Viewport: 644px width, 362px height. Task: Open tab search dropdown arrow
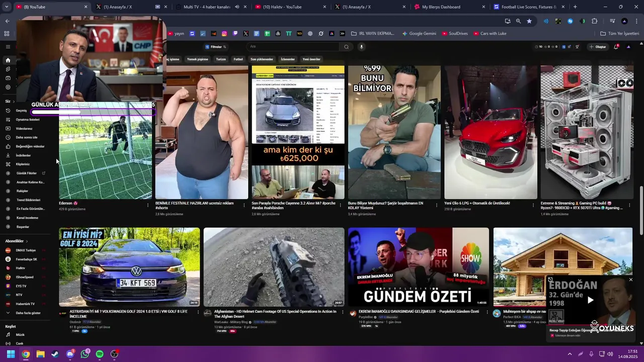(7, 7)
